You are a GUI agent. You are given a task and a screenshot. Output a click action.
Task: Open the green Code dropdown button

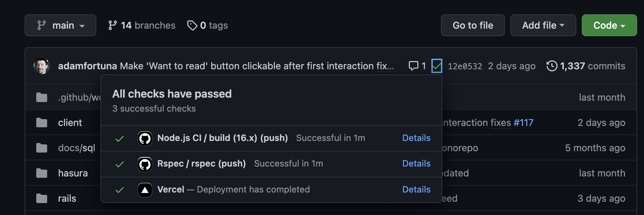pos(609,25)
